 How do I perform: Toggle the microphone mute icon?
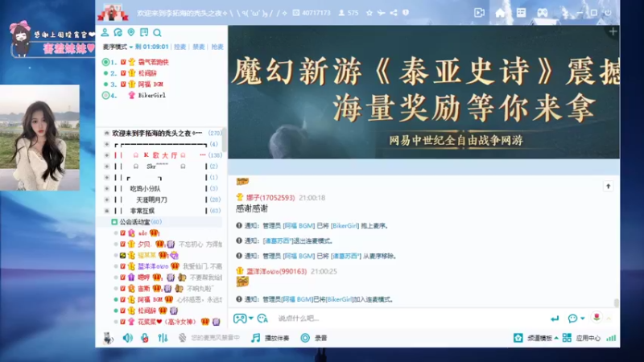pos(145,338)
